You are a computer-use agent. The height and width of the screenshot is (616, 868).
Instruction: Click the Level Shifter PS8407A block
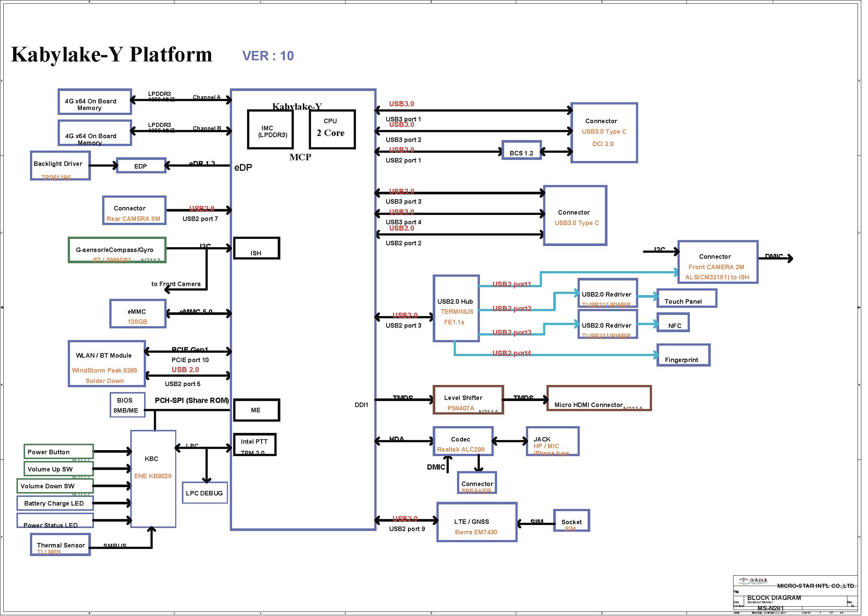[468, 400]
